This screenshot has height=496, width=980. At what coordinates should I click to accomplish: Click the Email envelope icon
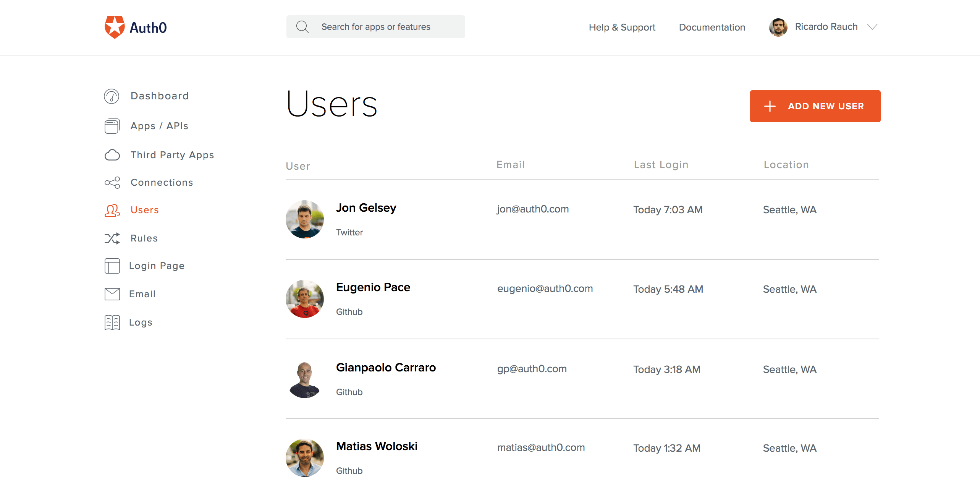point(112,294)
